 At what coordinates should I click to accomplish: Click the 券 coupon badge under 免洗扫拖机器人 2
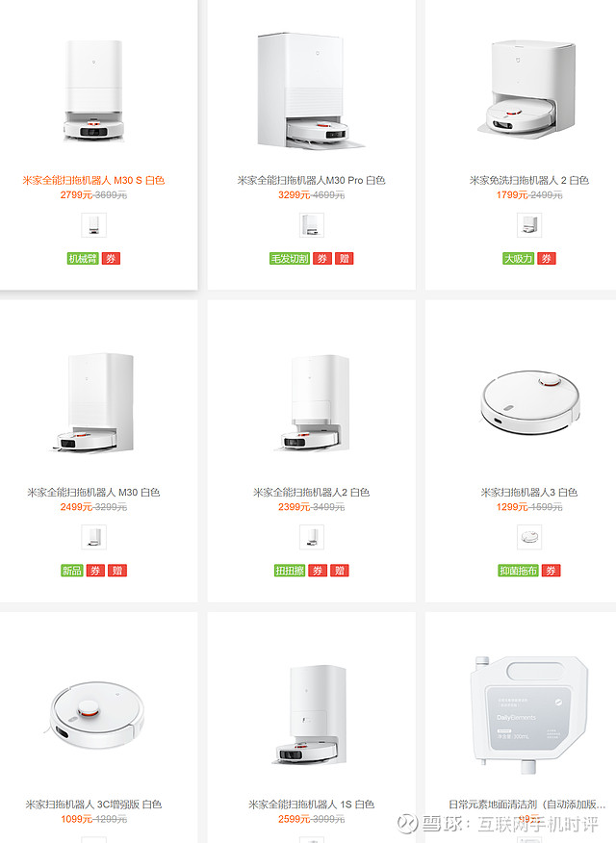(546, 259)
